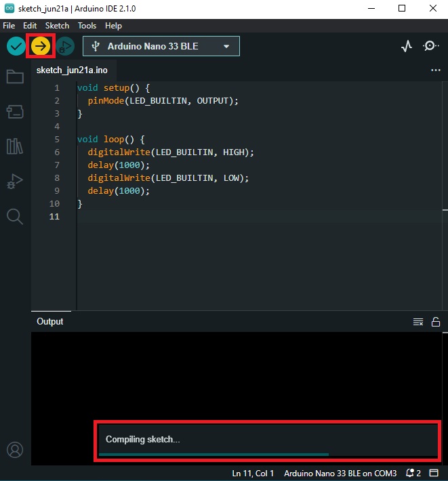Open the editor tab three-dots menu
448x481 pixels.
436,70
